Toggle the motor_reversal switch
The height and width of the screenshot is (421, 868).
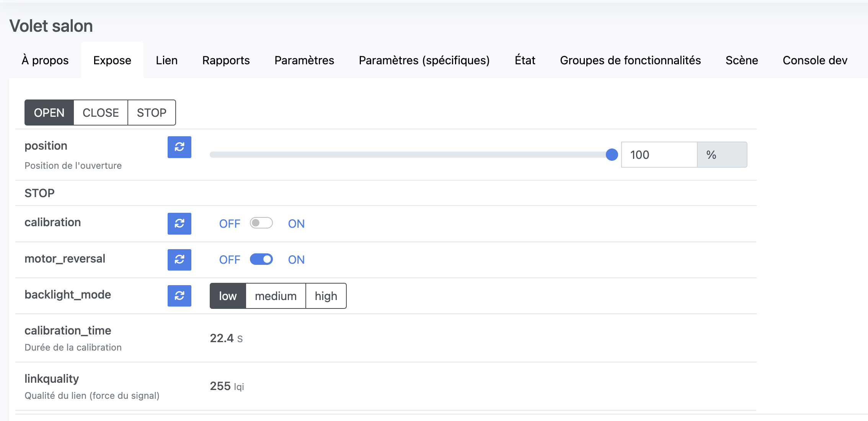click(x=261, y=259)
